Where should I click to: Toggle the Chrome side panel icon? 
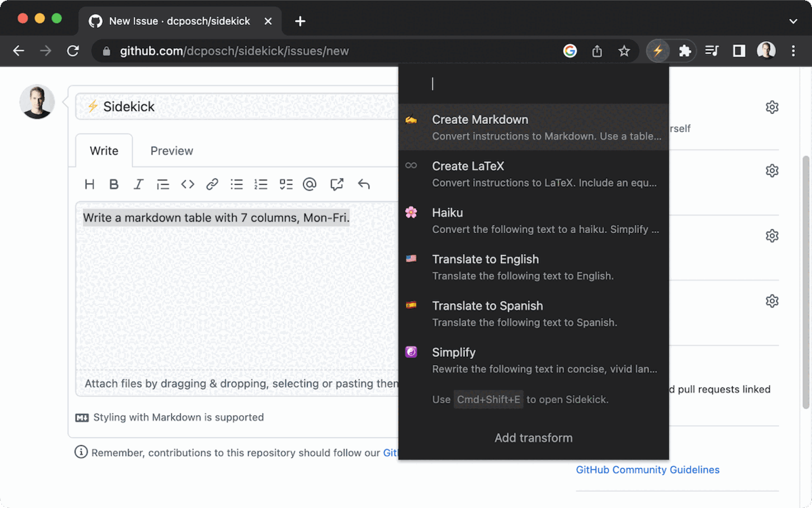click(x=739, y=51)
